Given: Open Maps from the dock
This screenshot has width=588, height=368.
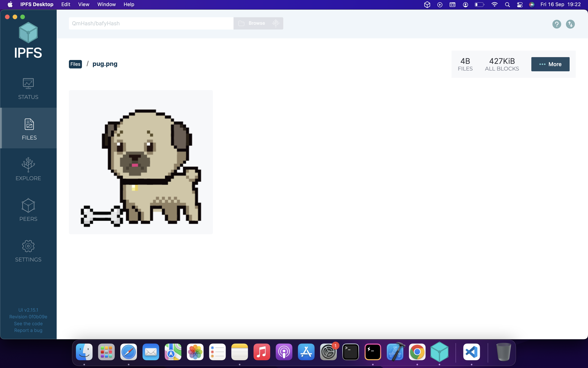Looking at the screenshot, I should pyautogui.click(x=173, y=352).
